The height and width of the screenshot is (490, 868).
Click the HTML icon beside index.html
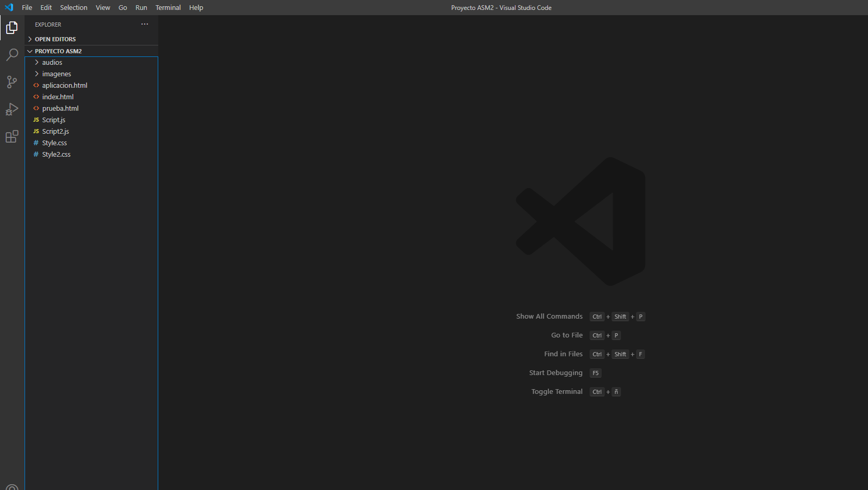tap(36, 97)
